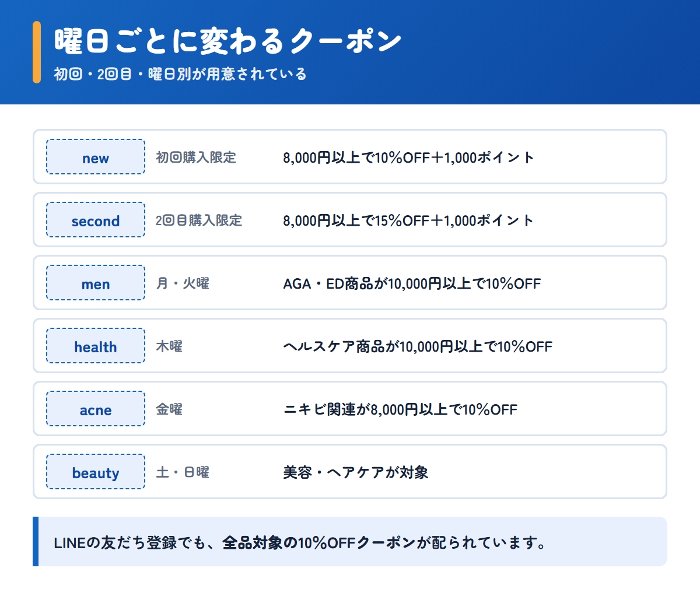Click the text 美容・ヘアケアが対象
The height and width of the screenshot is (596, 700).
pyautogui.click(x=356, y=472)
